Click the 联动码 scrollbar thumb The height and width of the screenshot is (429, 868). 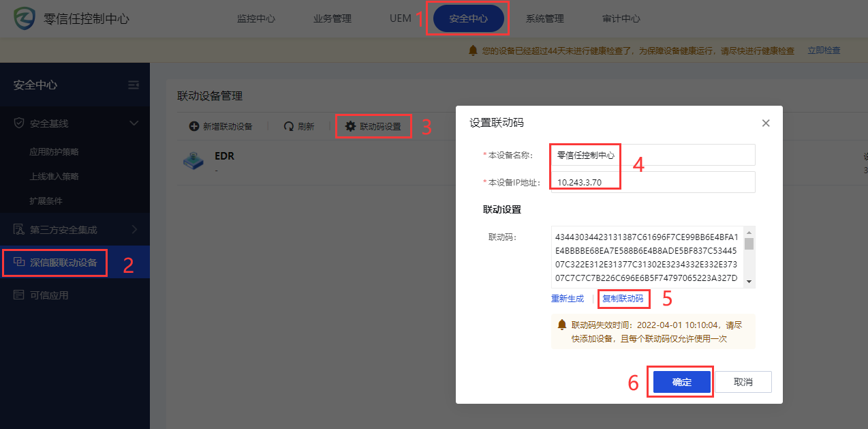749,243
